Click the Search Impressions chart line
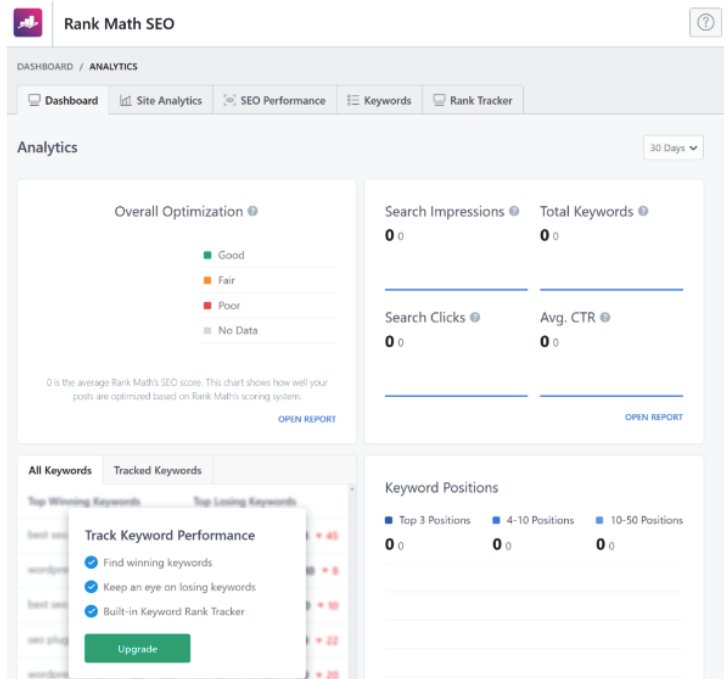Screen dimensions: 727x679 pos(456,289)
